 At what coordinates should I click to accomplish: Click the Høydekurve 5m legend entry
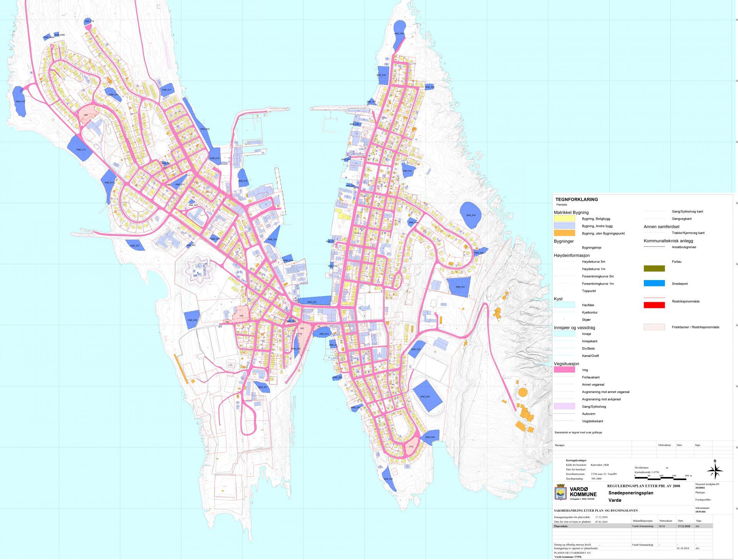593,262
